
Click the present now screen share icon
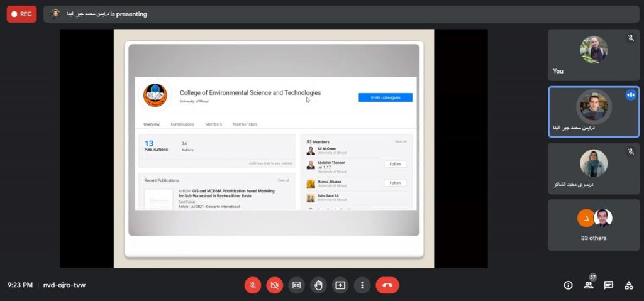340,285
